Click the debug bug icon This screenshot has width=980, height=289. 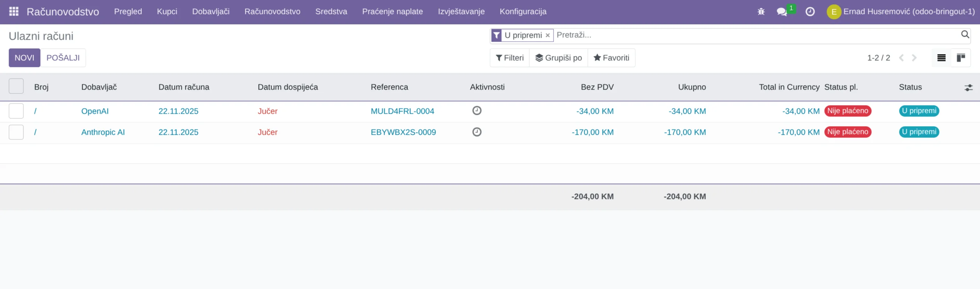click(761, 12)
